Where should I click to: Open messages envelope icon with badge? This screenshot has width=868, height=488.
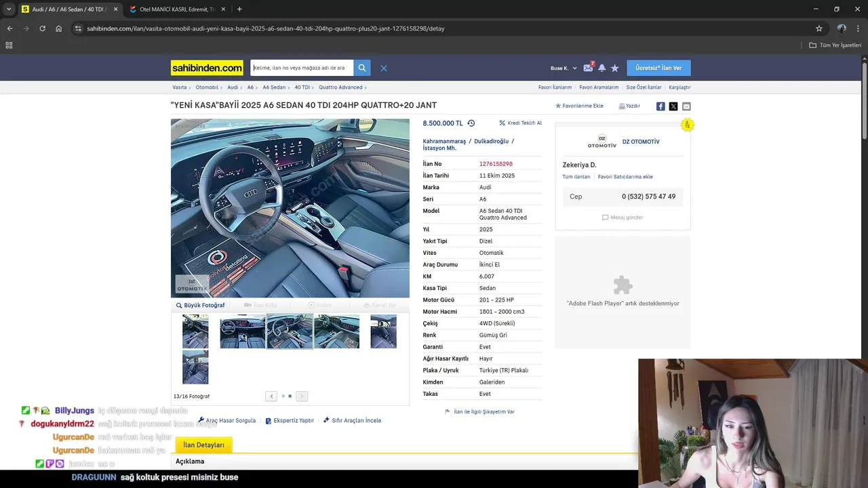(588, 68)
